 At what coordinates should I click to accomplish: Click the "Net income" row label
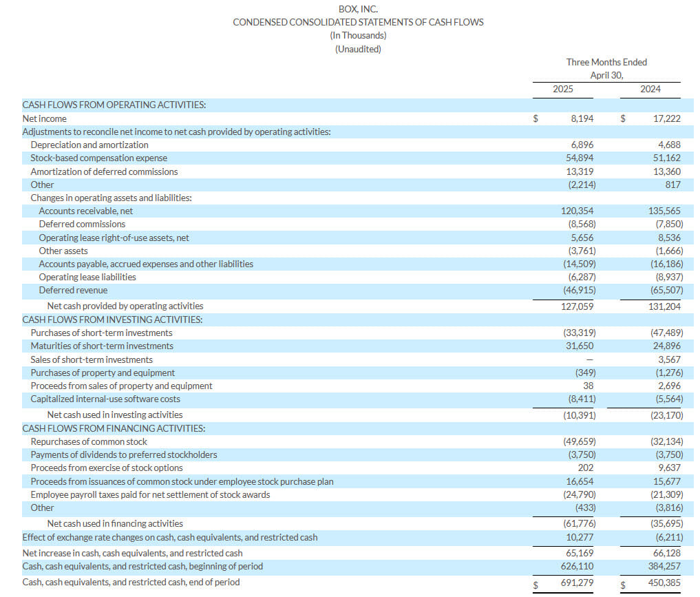tap(44, 118)
